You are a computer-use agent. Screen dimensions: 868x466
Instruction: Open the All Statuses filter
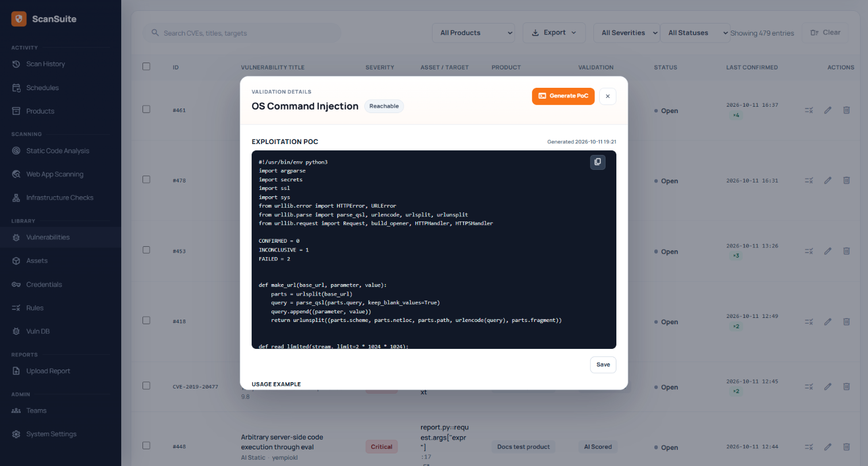[695, 33]
